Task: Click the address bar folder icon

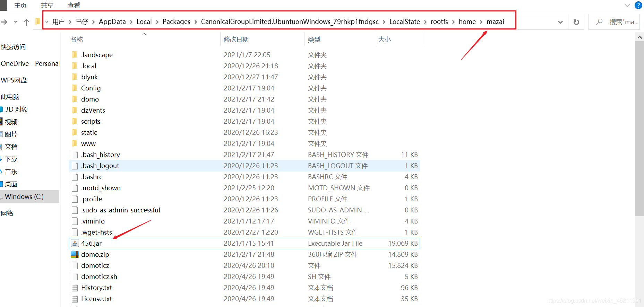Action: pos(38,21)
